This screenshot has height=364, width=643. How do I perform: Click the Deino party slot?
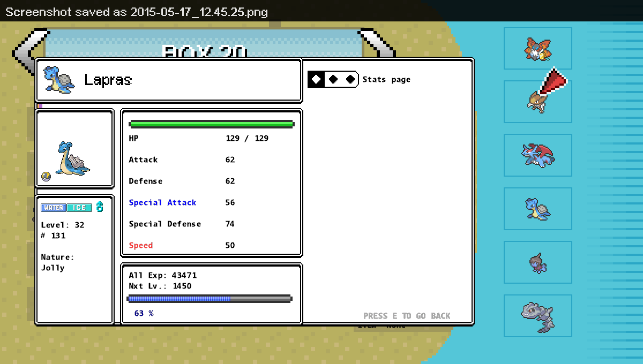tap(537, 262)
